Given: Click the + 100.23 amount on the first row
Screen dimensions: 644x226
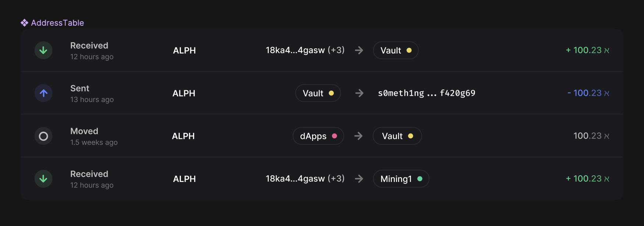Looking at the screenshot, I should 587,50.
